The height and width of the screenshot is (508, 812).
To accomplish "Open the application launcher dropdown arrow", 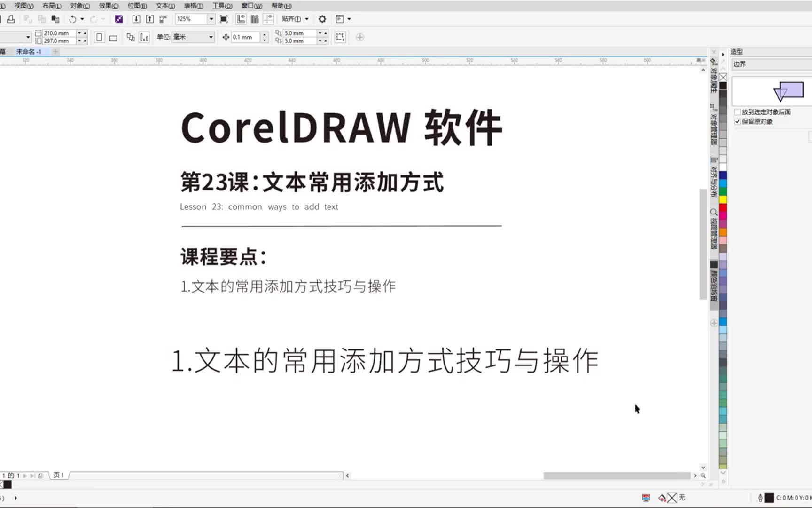I will [x=349, y=19].
